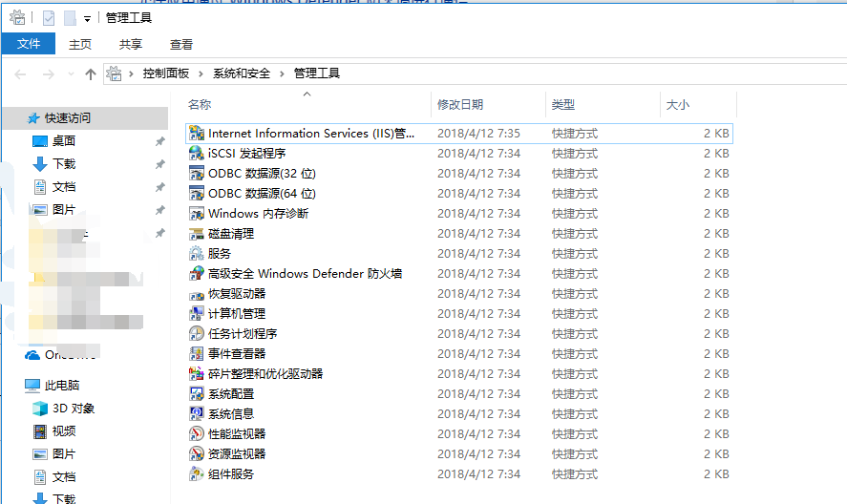Open the 计算机管理 icon

pos(197,314)
